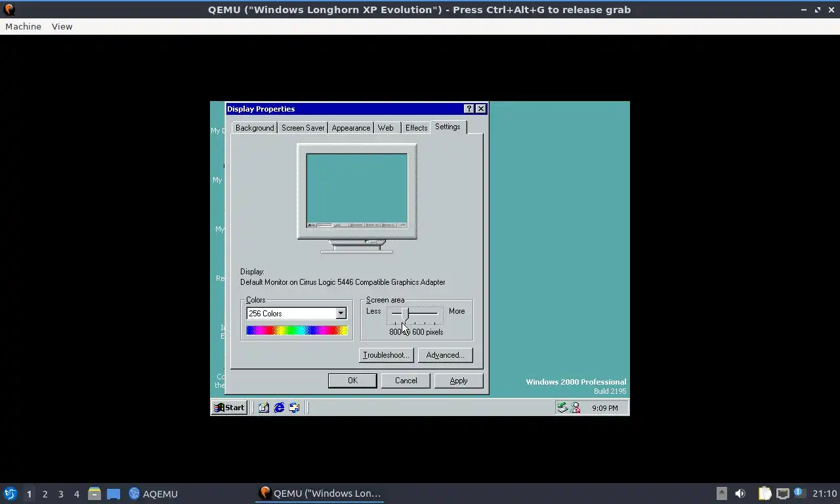Click the network disconnected tray icon
This screenshot has height=504, width=840.
tap(576, 408)
